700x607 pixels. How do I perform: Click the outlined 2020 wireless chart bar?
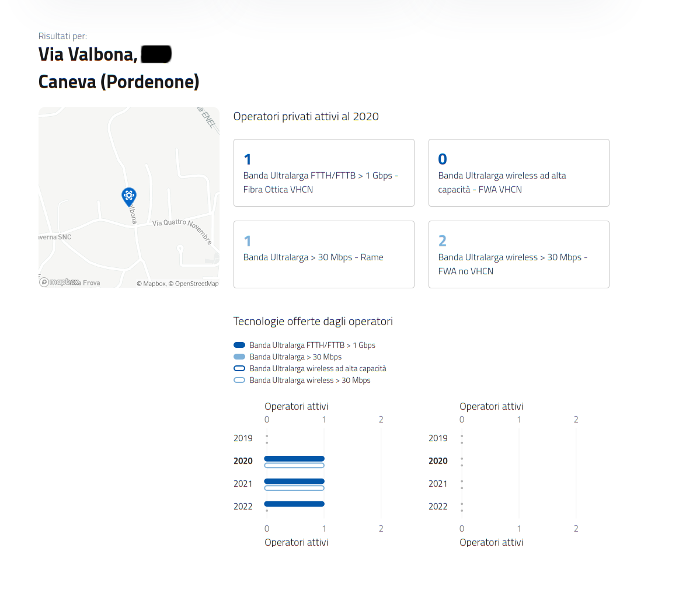294,465
